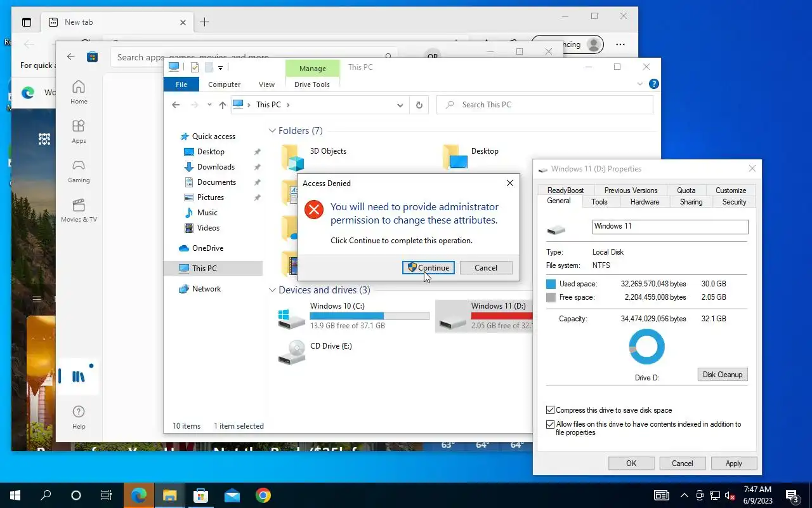
Task: Click Windows 10 (C:) usage bar
Action: (369, 316)
